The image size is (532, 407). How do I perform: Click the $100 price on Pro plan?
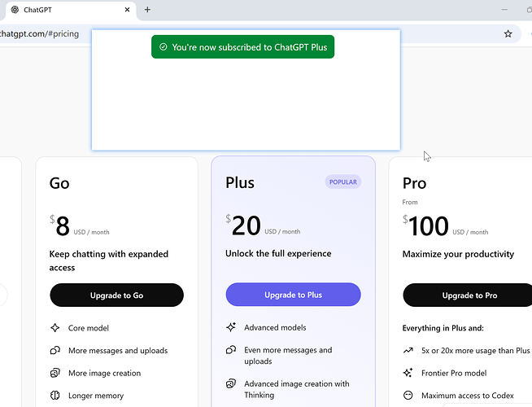click(x=425, y=225)
